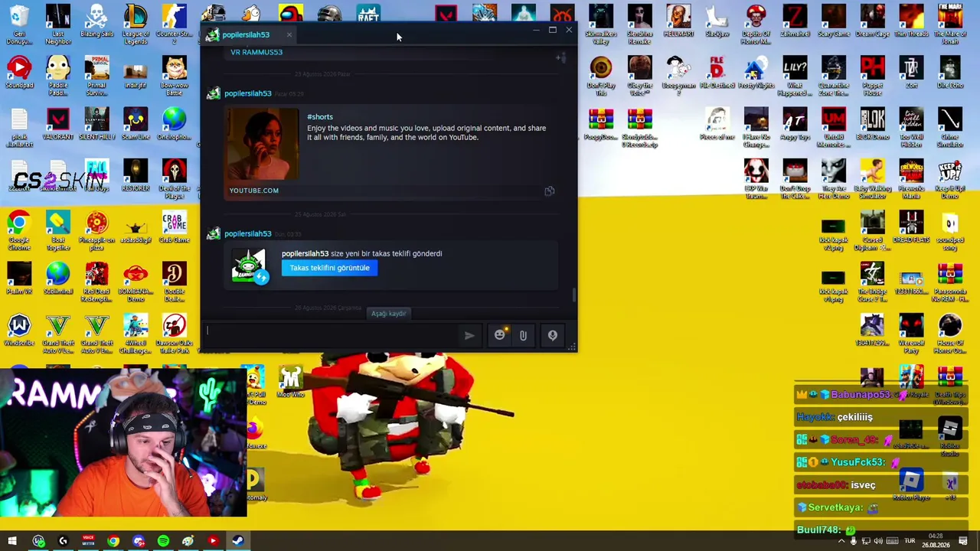The height and width of the screenshot is (551, 980).
Task: Click the Steam chat vertical scrollbar
Action: pyautogui.click(x=573, y=295)
